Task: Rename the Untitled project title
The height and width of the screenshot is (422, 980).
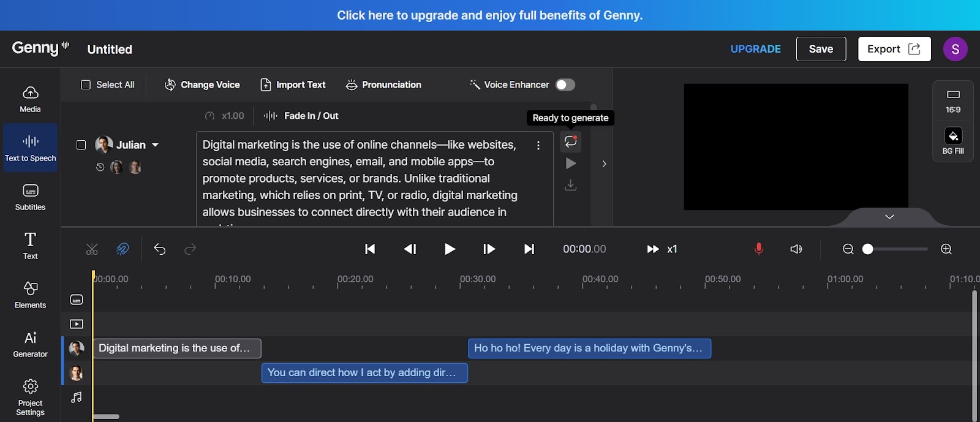Action: pos(110,50)
